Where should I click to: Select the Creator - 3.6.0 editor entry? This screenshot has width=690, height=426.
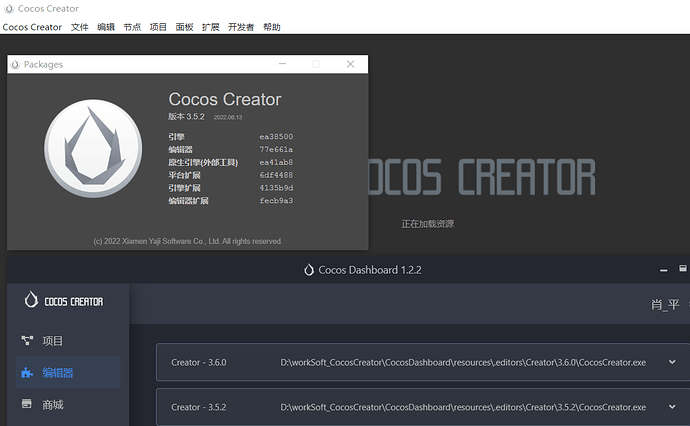423,362
